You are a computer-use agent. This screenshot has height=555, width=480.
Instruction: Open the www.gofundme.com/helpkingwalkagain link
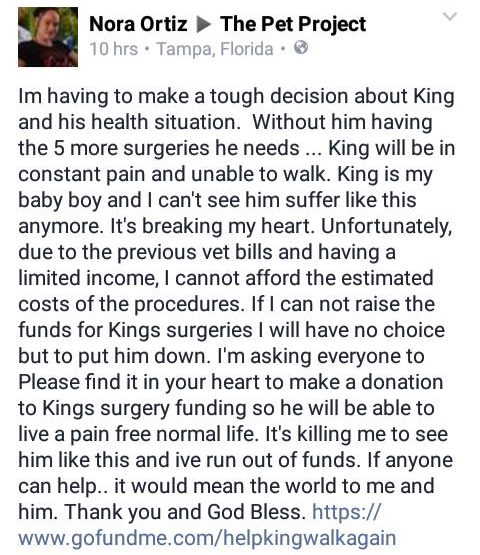207,538
